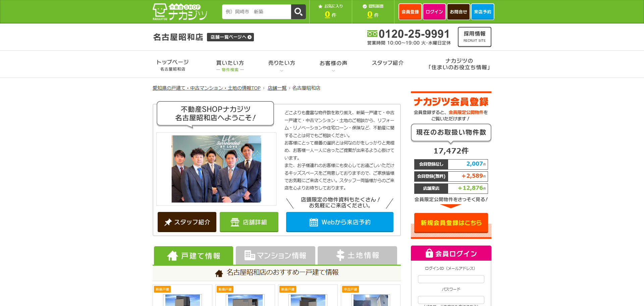Click the shop icon on 店舗詳細 button

click(235, 222)
